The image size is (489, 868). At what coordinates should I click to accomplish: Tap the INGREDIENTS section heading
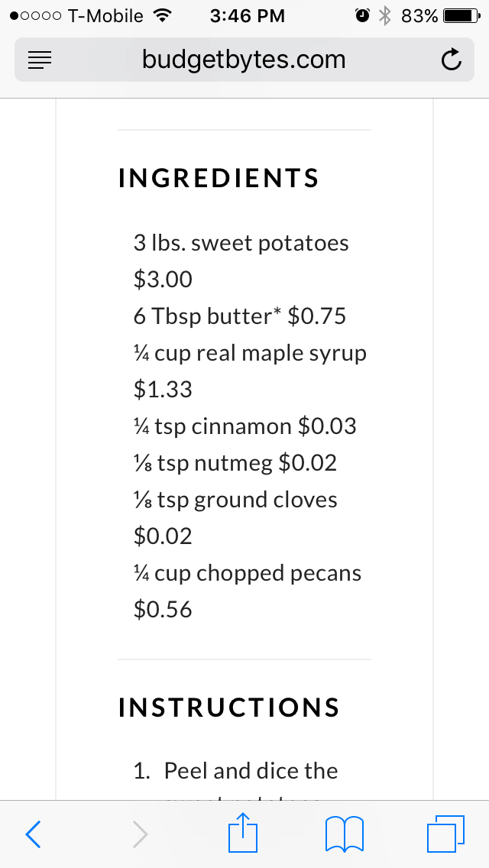[218, 178]
